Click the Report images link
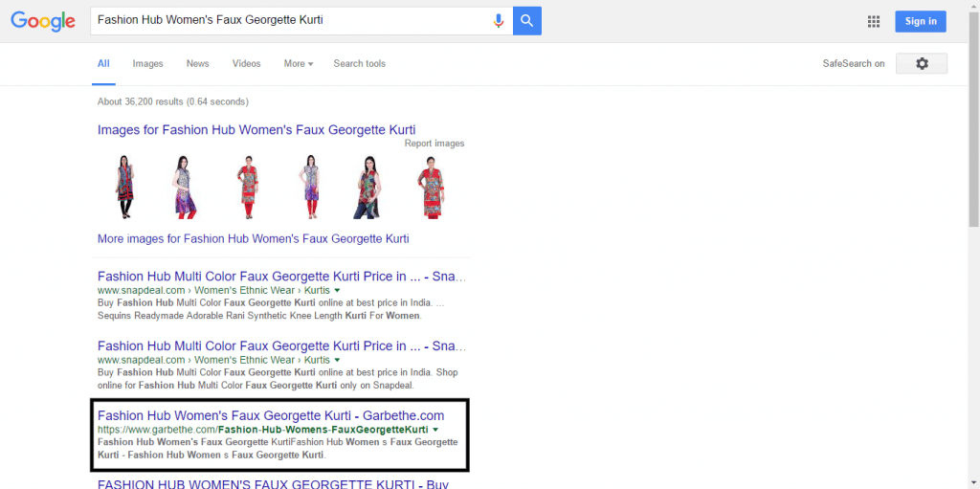 pos(434,144)
